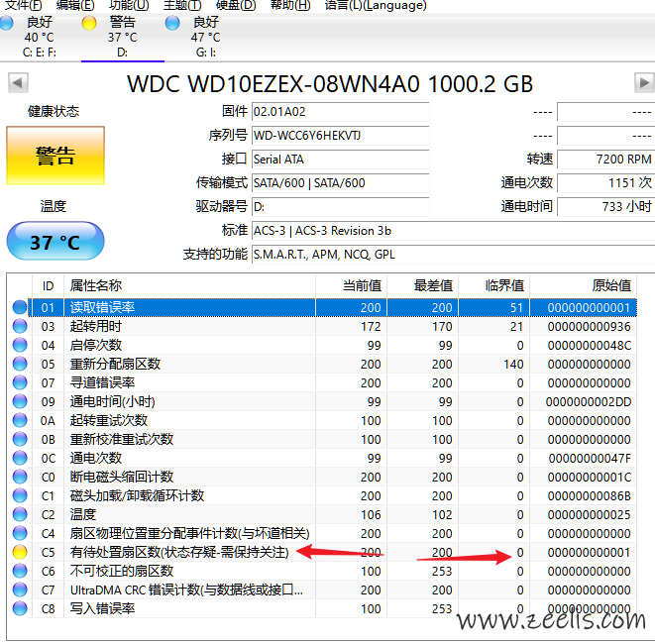The height and width of the screenshot is (644, 655).
Task: Click current value 106 in 温度 row
Action: [371, 514]
